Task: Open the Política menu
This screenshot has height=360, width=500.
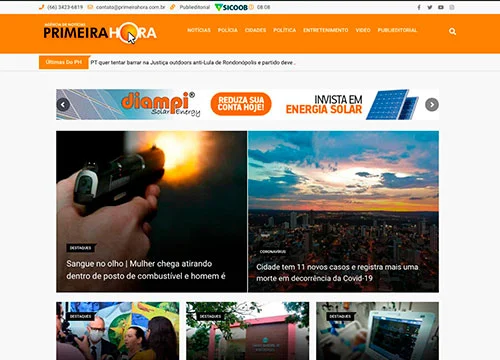Action: (x=285, y=30)
